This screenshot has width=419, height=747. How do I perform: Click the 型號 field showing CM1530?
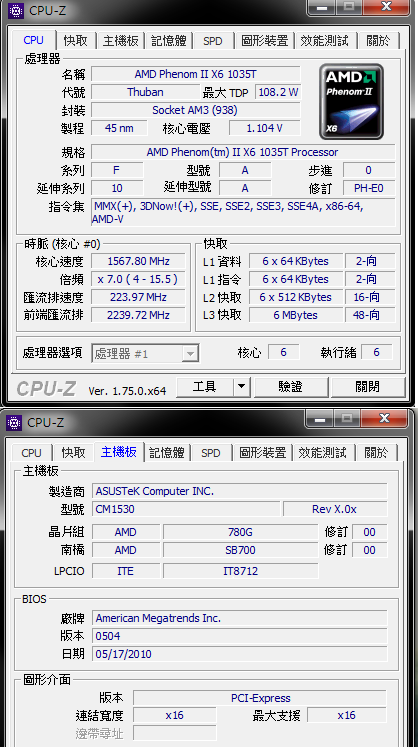[186, 509]
